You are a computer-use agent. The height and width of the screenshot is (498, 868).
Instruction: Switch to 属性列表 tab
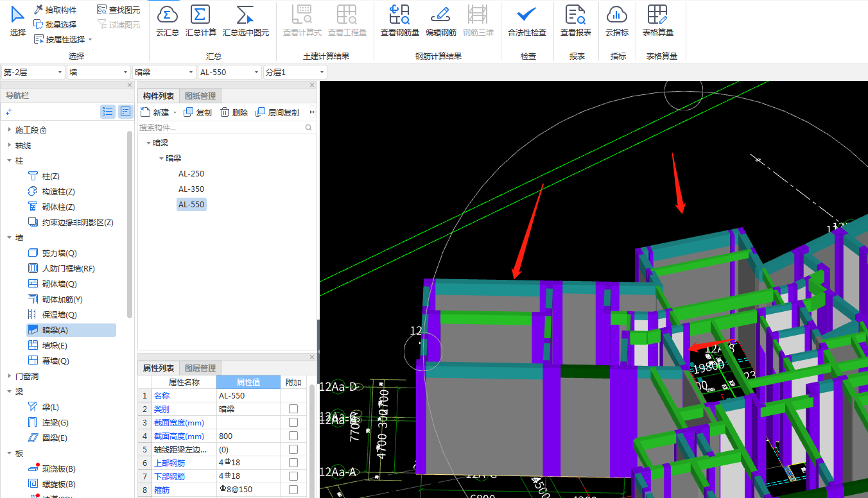[x=159, y=368]
